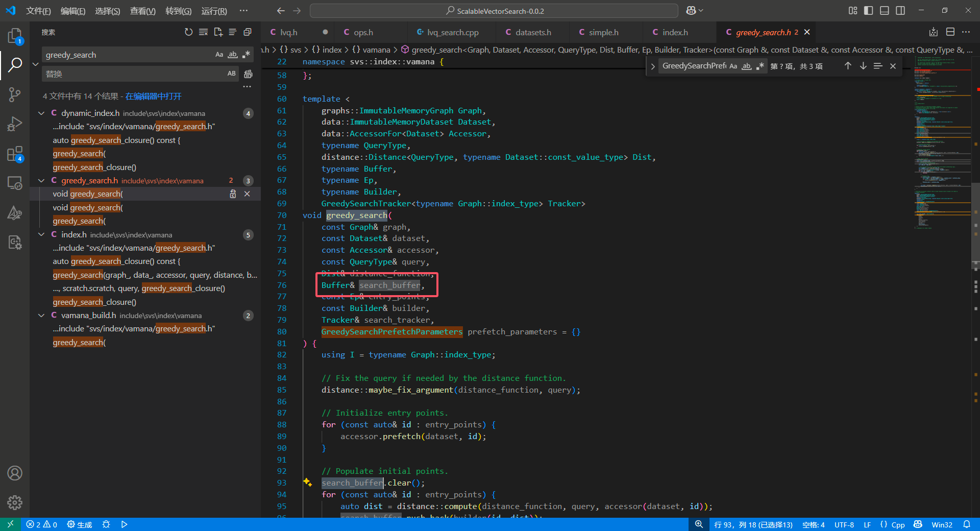Open the 文件(F) menu
980x531 pixels.
(38, 11)
